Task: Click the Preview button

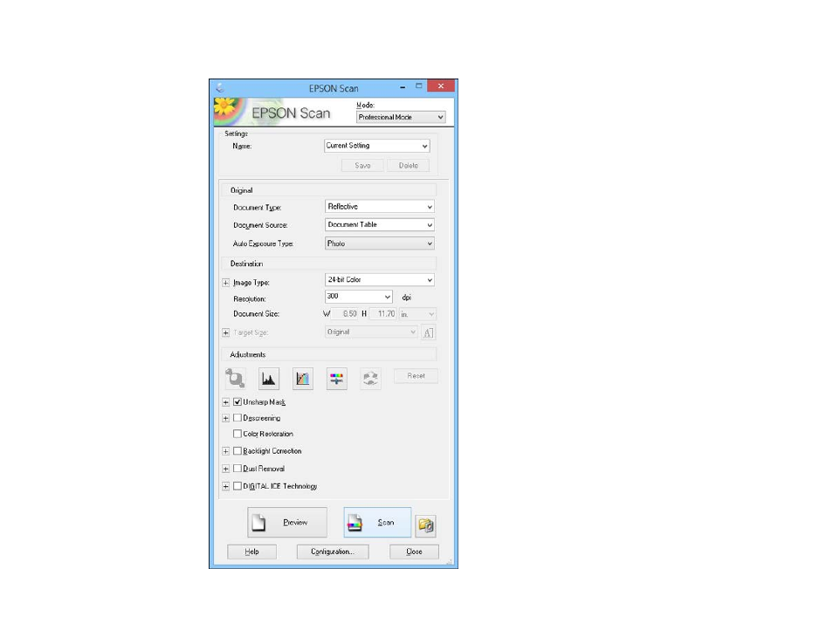Action: 287,523
